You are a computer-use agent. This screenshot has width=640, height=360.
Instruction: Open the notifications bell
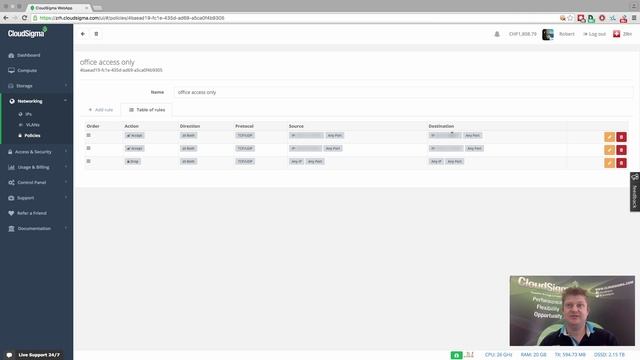tap(497, 34)
